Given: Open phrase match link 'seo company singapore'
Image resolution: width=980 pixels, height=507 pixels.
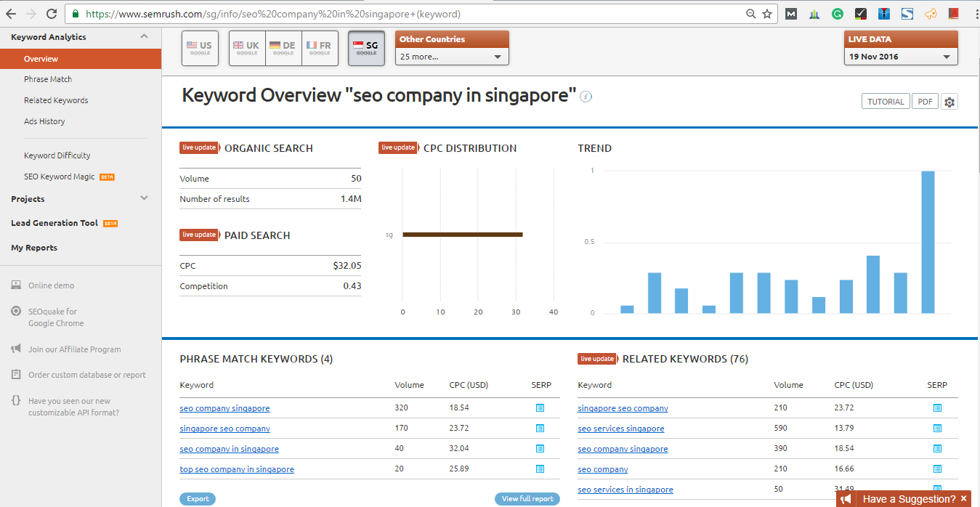Looking at the screenshot, I should pos(224,408).
